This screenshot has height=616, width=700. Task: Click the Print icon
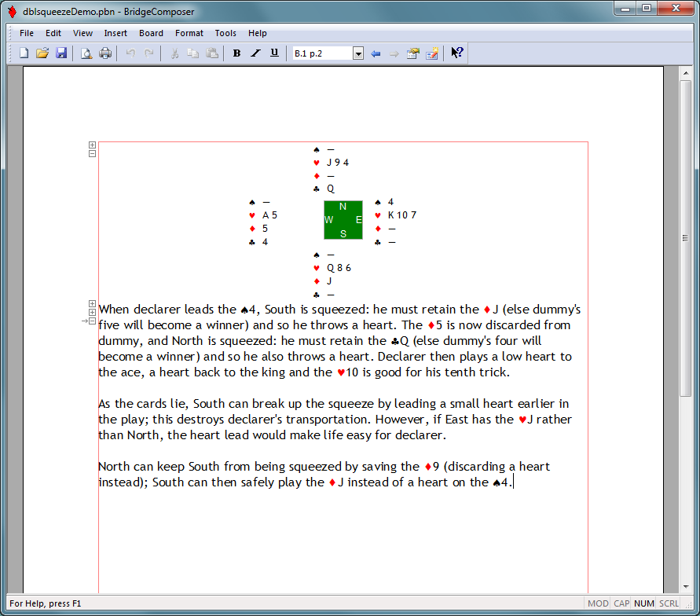(105, 53)
